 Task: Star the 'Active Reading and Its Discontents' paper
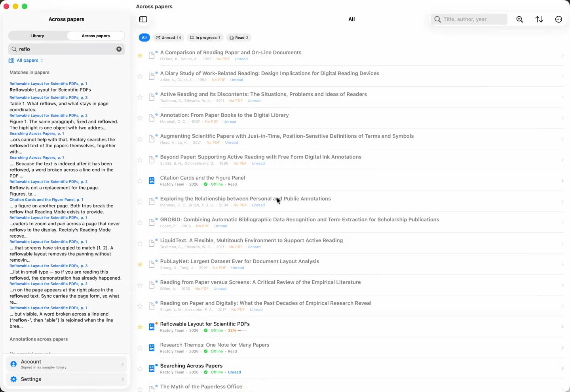140,97
